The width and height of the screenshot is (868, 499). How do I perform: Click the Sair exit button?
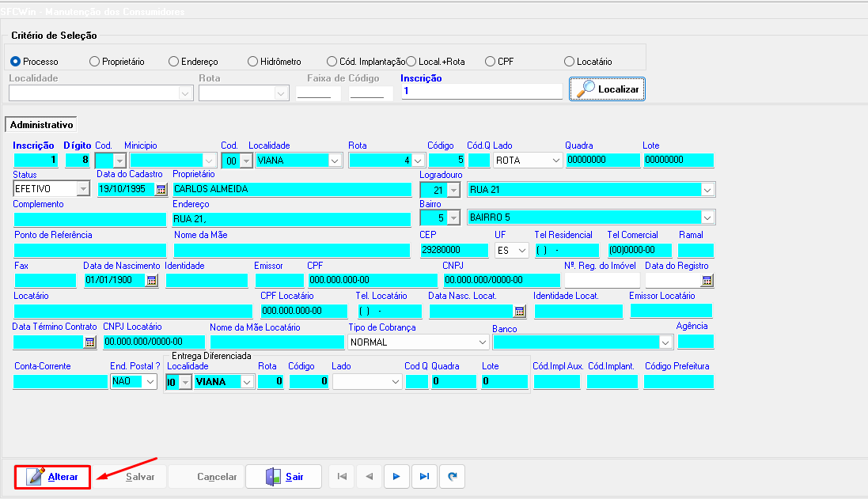click(x=283, y=477)
